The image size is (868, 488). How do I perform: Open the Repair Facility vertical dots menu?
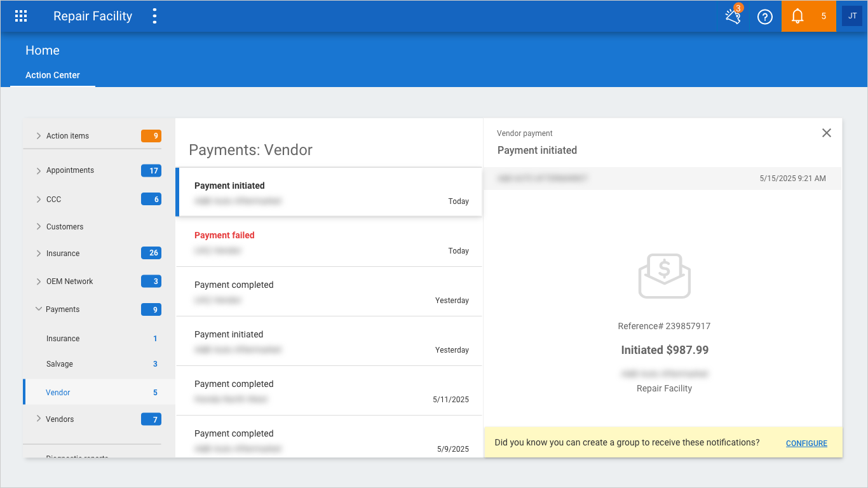point(154,17)
